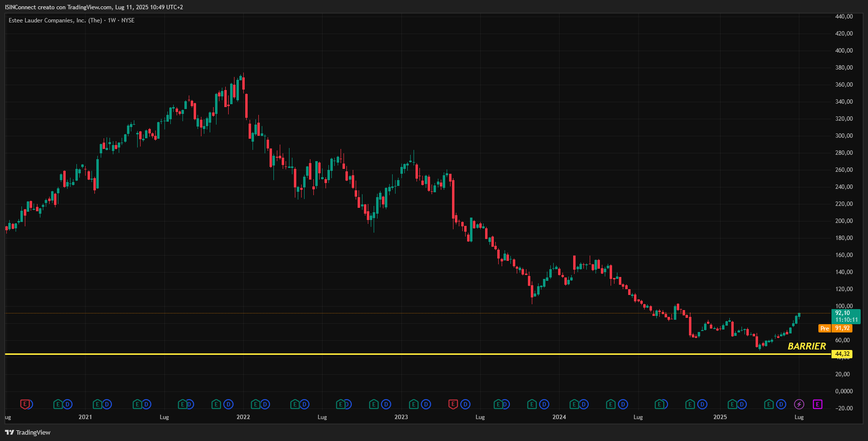Click the red earnings marker after 2023
The image size is (868, 441).
click(x=453, y=404)
